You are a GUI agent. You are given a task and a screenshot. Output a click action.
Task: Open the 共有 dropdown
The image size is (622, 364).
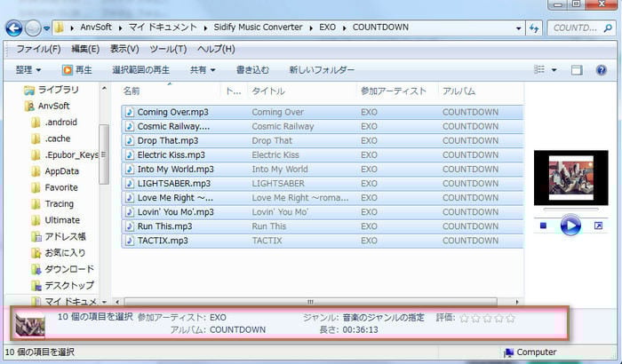coord(203,70)
